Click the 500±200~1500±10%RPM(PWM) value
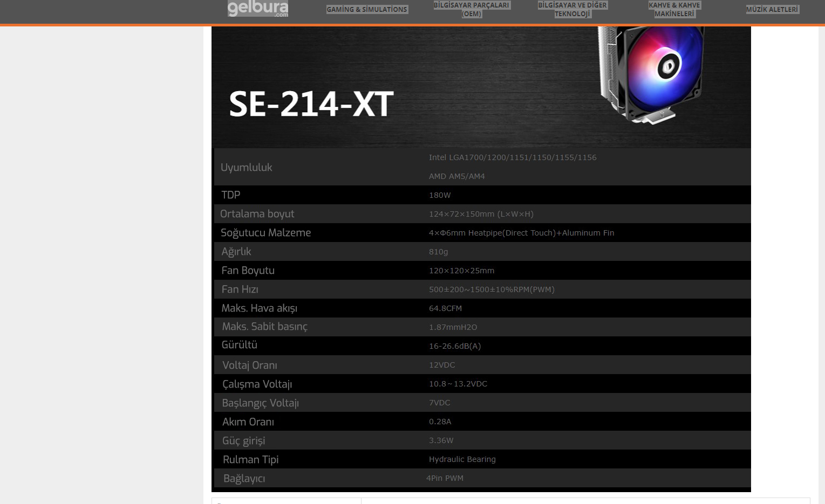This screenshot has height=504, width=825. 492,289
